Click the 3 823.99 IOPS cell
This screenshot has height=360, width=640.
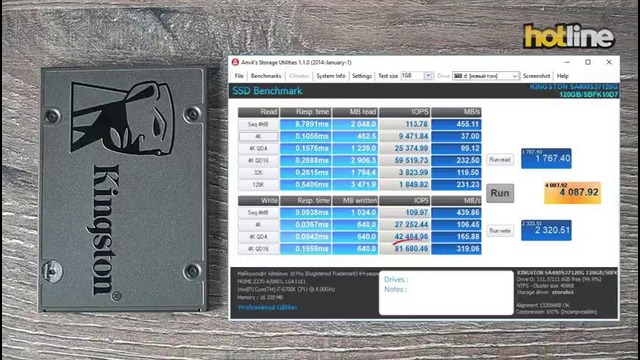pyautogui.click(x=404, y=173)
